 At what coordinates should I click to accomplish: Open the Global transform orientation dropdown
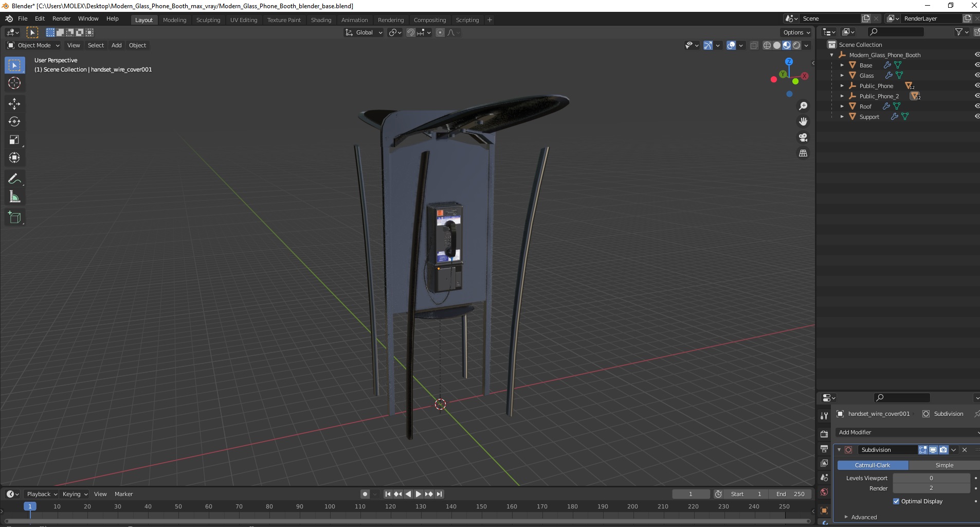(364, 32)
